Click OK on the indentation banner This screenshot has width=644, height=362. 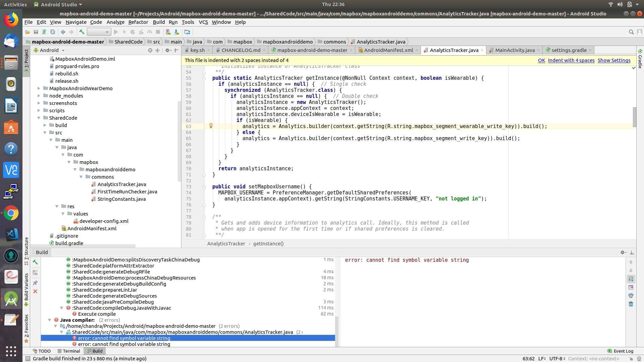[x=542, y=60]
